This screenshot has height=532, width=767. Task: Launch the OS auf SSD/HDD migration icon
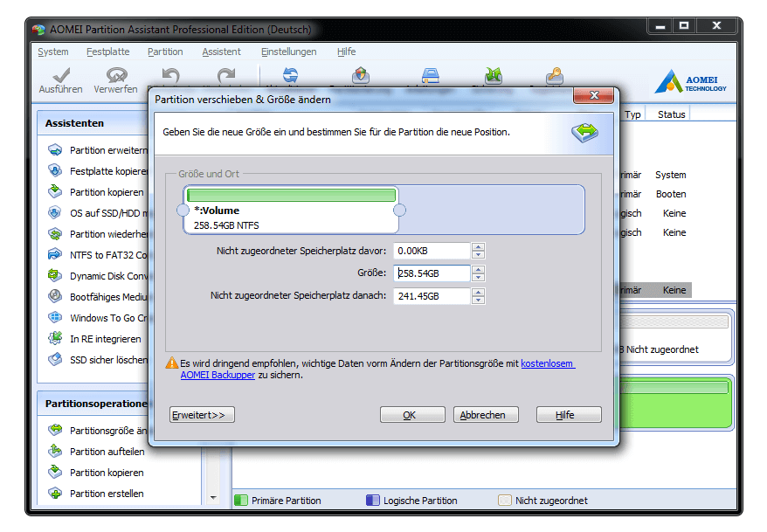pyautogui.click(x=55, y=212)
